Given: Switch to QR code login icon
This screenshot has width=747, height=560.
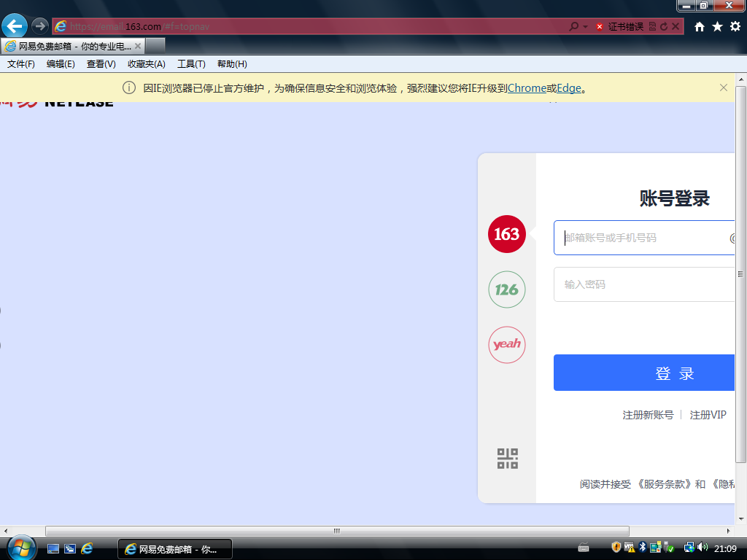Looking at the screenshot, I should pos(508,459).
